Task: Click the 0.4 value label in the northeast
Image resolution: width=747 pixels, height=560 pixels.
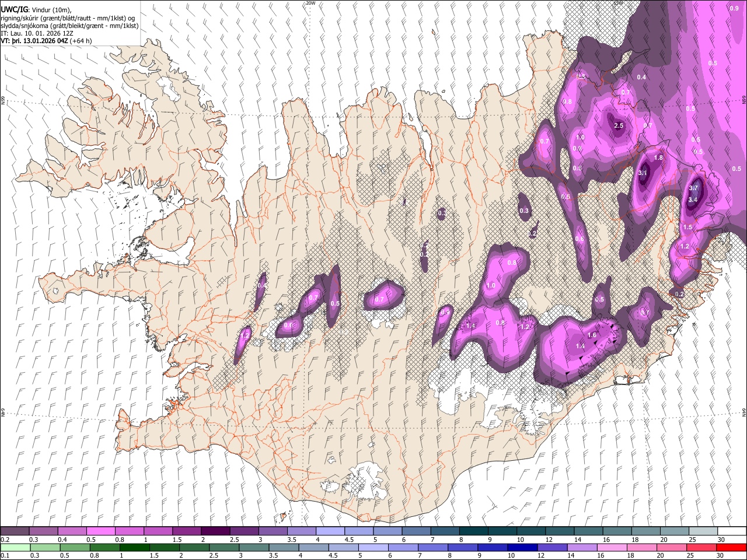Action: coord(641,77)
